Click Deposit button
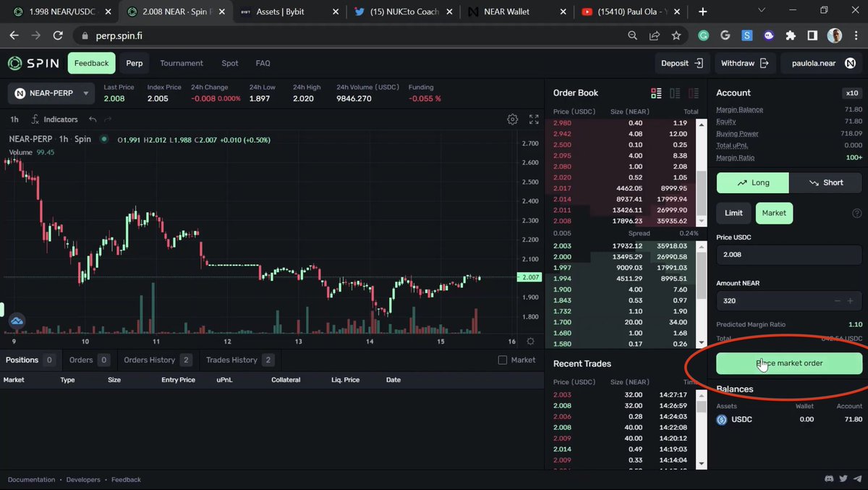Screen dimensions: 868x490 (x=682, y=63)
